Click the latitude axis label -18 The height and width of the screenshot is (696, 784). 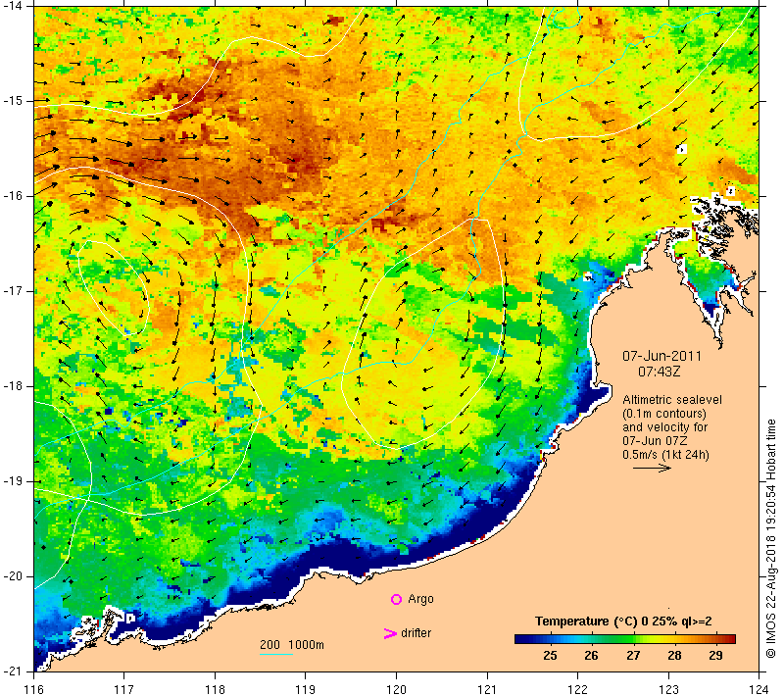tap(13, 386)
